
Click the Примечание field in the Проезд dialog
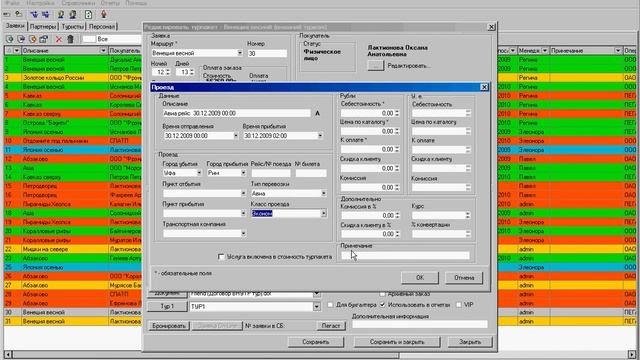[x=405, y=256]
